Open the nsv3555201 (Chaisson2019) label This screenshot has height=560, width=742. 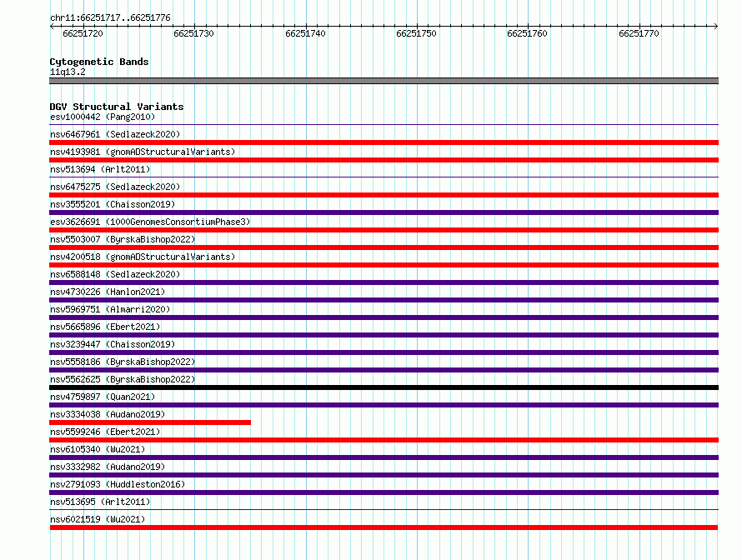pyautogui.click(x=113, y=204)
